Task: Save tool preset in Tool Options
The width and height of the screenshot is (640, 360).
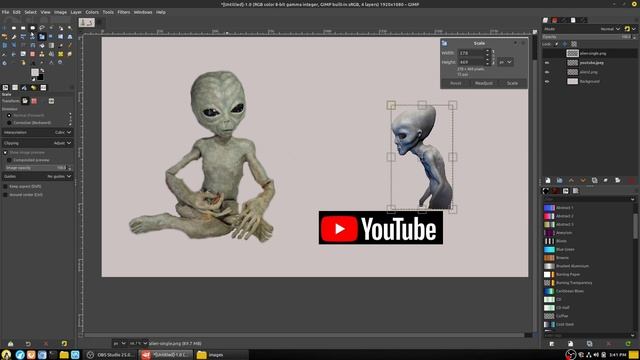Action: click(x=11, y=344)
